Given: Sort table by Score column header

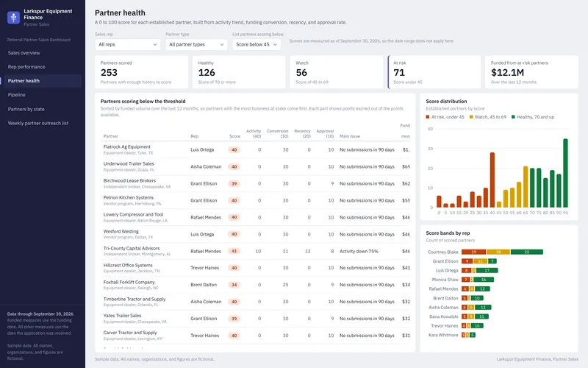Looking at the screenshot, I should tap(234, 136).
